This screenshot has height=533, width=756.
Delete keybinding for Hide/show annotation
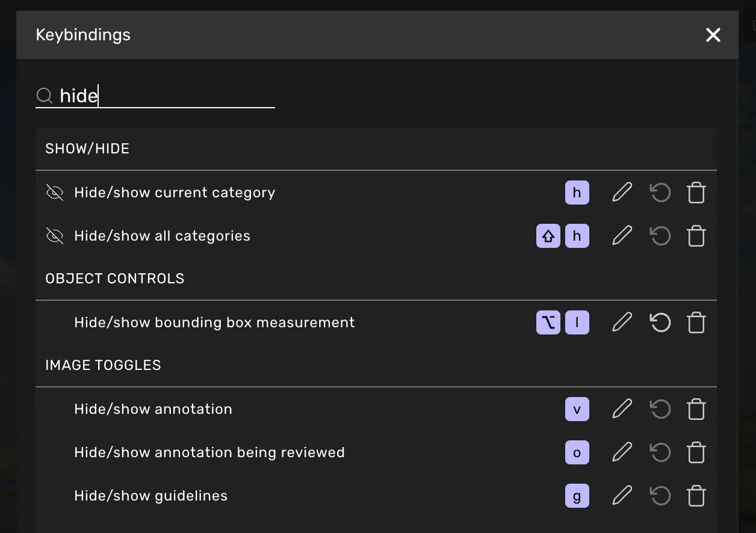coord(696,409)
